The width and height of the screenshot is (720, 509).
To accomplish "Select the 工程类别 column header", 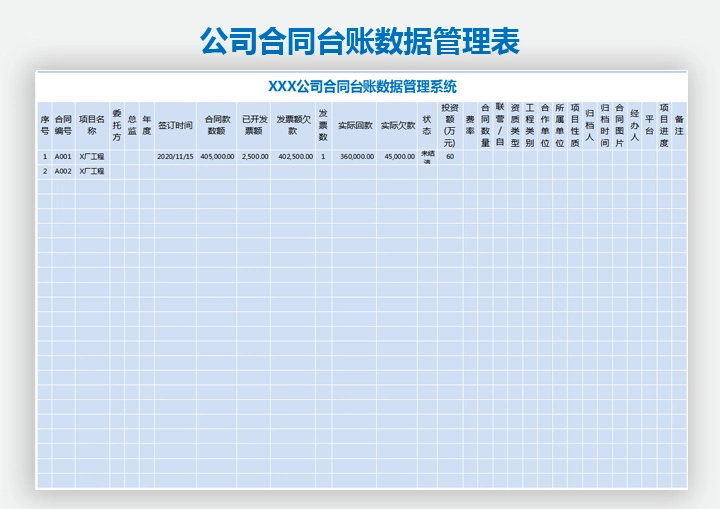I will click(x=530, y=125).
